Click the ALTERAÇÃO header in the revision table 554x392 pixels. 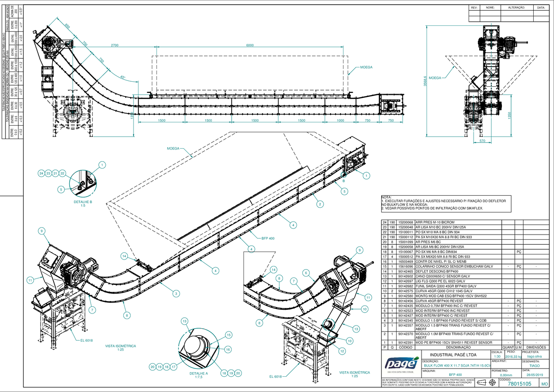(x=516, y=8)
